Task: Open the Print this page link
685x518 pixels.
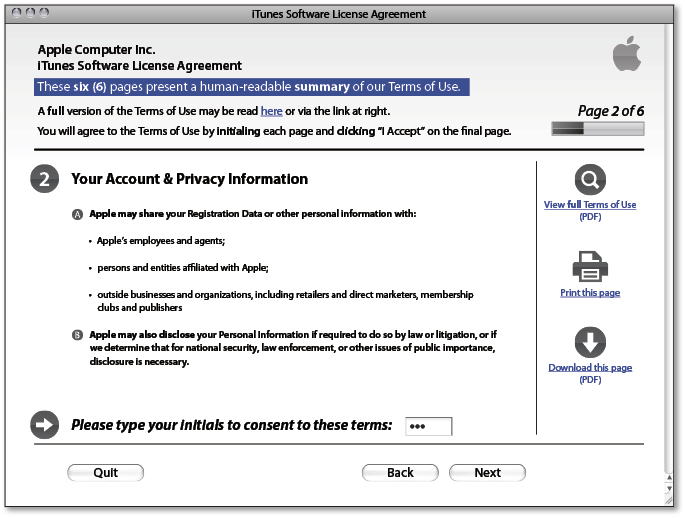Action: coord(590,293)
